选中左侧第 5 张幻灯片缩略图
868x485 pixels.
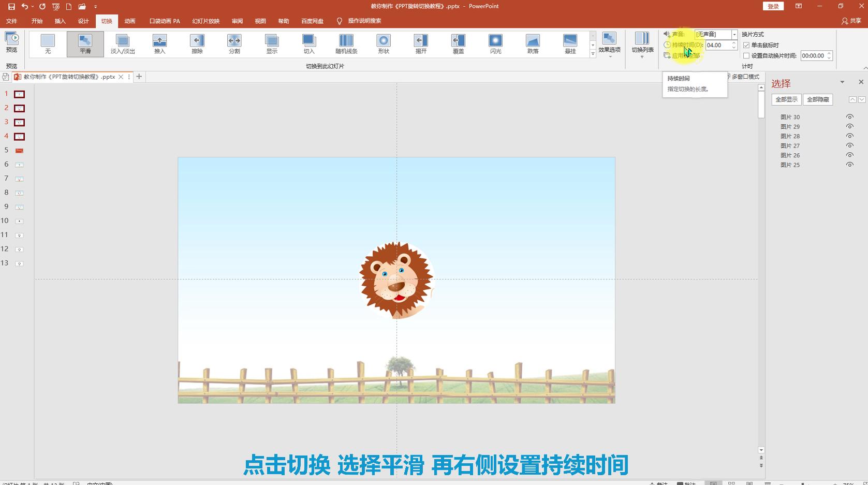(19, 150)
